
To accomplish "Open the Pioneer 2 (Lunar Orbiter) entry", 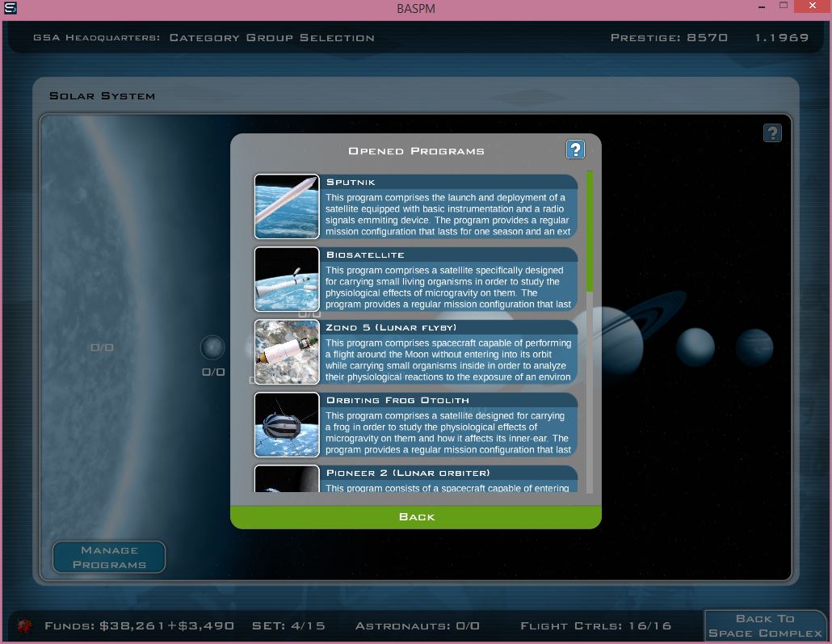I will click(x=416, y=479).
